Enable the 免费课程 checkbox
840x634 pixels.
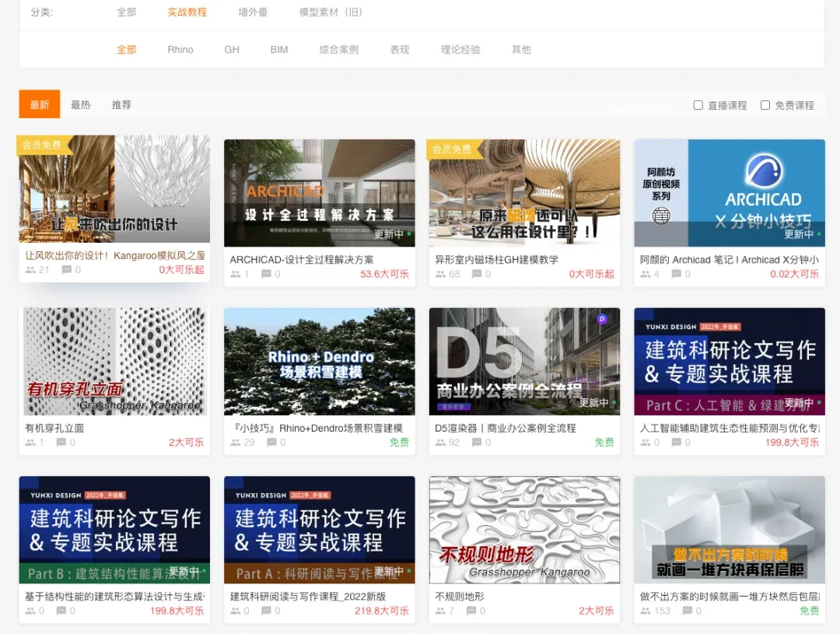coord(765,105)
